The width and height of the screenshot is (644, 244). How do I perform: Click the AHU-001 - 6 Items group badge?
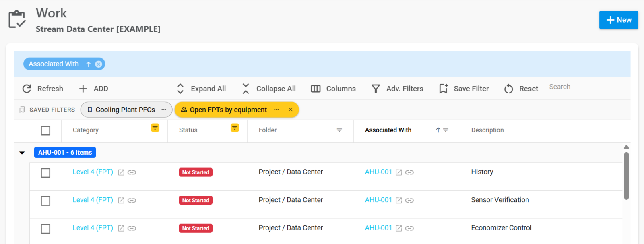pos(65,152)
